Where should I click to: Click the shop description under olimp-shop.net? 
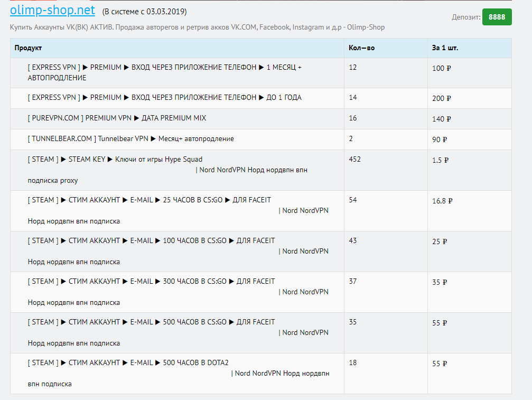tap(197, 27)
